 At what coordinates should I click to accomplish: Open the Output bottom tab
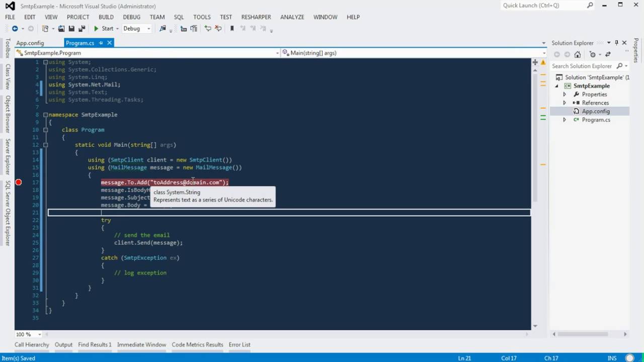click(x=63, y=344)
